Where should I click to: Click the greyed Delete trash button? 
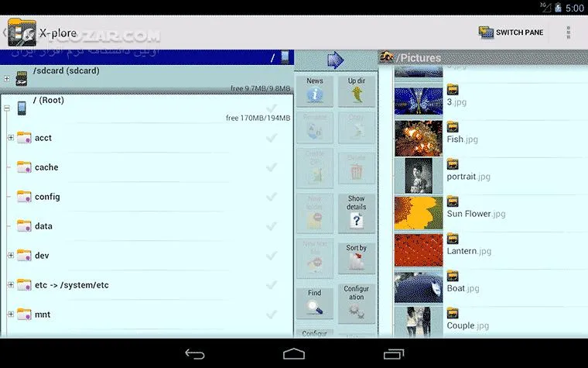pyautogui.click(x=356, y=168)
